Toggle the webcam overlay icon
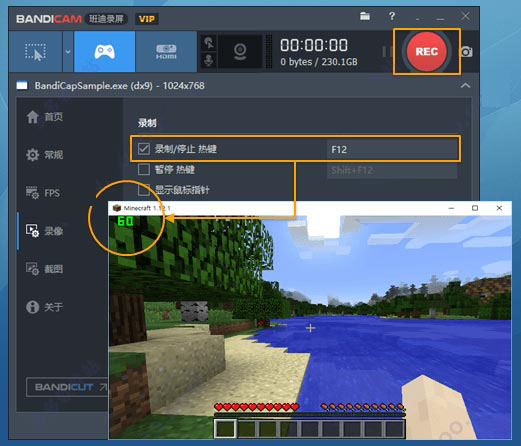 point(240,52)
